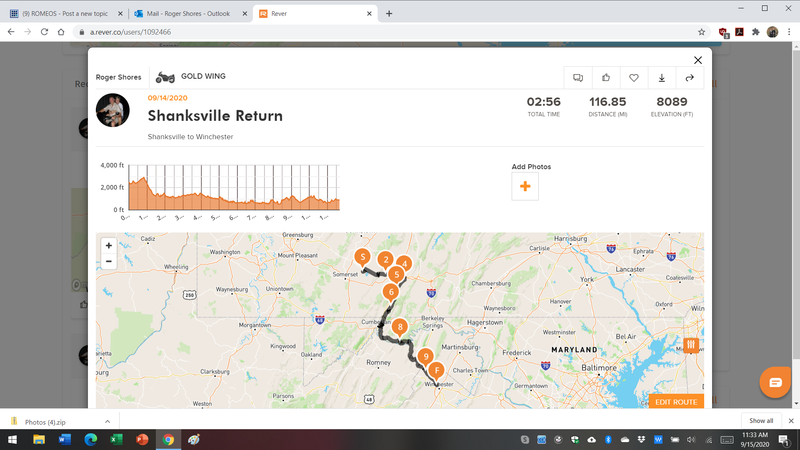Select waypoint marker 4 on the map
This screenshot has width=800, height=450.
tap(405, 263)
